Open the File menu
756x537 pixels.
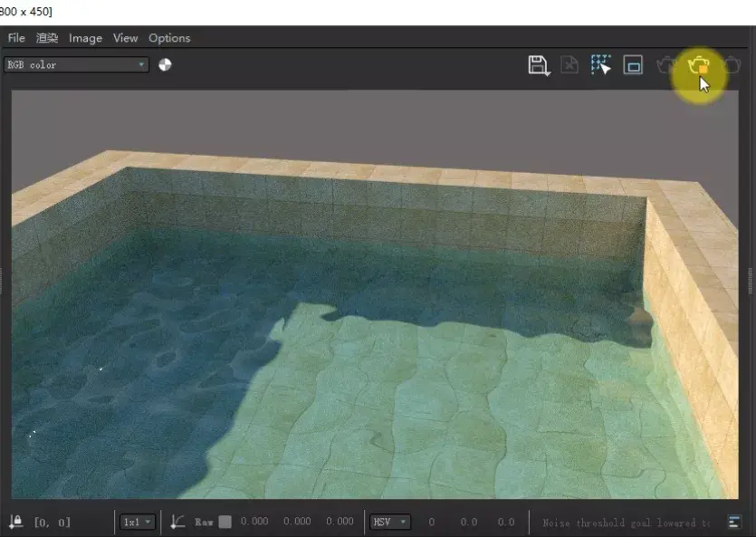pyautogui.click(x=16, y=38)
